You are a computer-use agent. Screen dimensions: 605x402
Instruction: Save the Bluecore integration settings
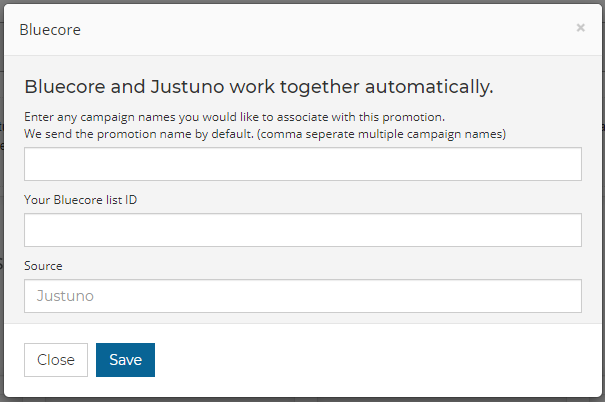[125, 360]
